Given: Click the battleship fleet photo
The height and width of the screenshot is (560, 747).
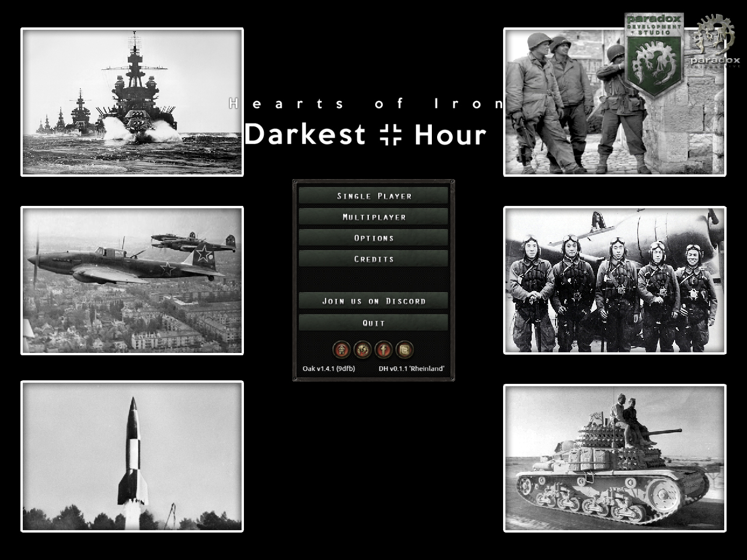Looking at the screenshot, I should (132, 102).
